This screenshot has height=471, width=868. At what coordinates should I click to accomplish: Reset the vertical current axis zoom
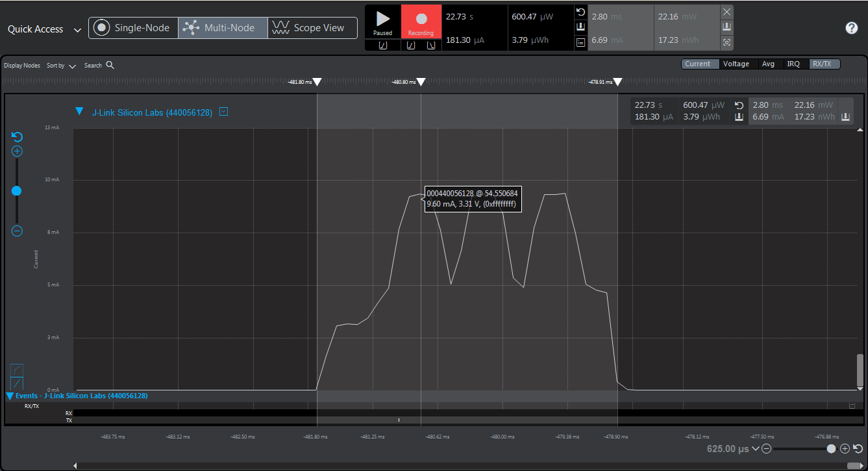point(18,136)
